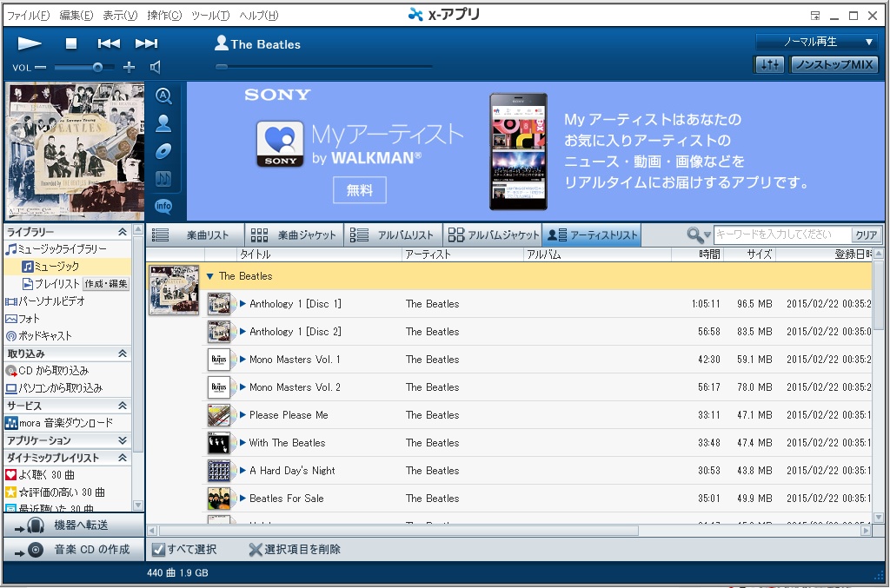
Task: Switch to the 楽曲ジャケット view tab
Action: (294, 235)
